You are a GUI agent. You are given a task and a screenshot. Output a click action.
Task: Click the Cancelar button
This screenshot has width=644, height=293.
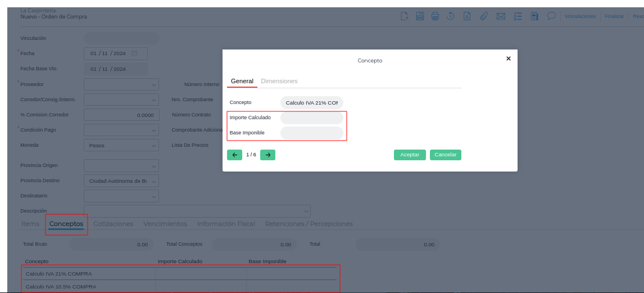[446, 155]
